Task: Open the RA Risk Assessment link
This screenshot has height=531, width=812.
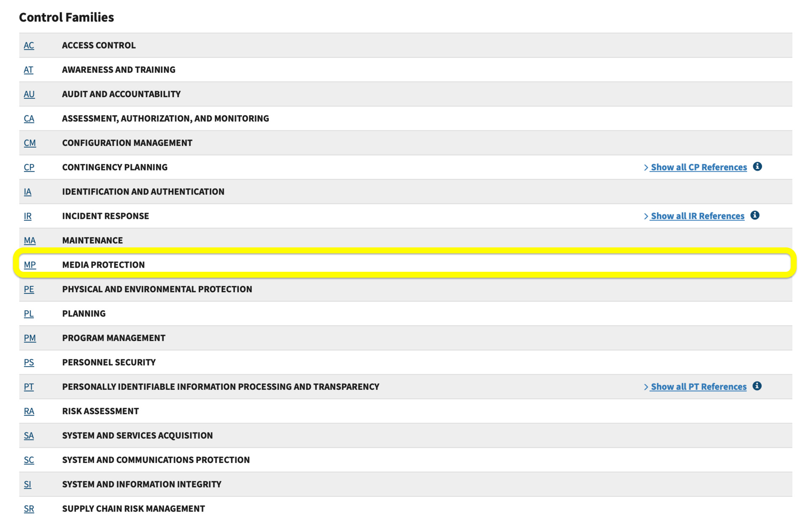Action: pos(29,411)
